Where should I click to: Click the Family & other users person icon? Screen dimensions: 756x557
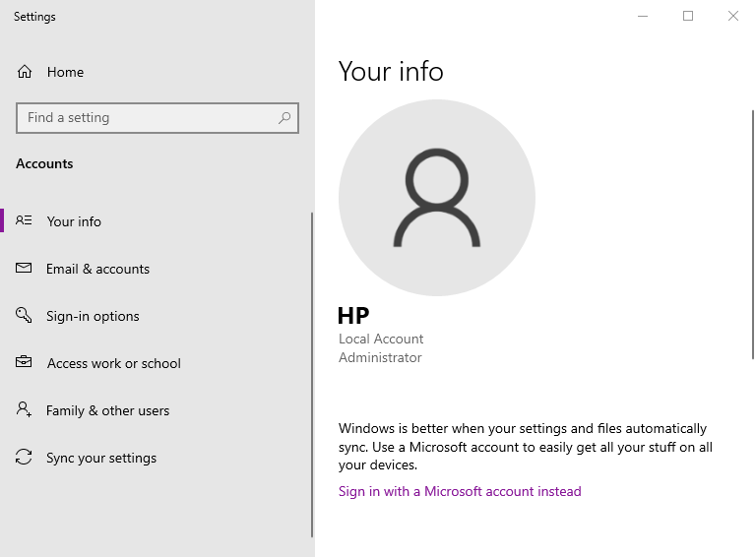pyautogui.click(x=25, y=410)
